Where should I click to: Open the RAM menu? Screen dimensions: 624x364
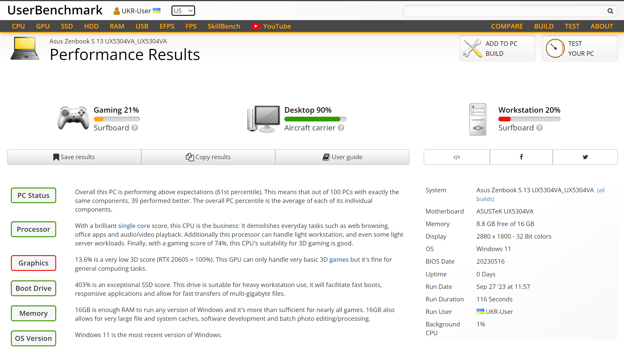pyautogui.click(x=117, y=26)
